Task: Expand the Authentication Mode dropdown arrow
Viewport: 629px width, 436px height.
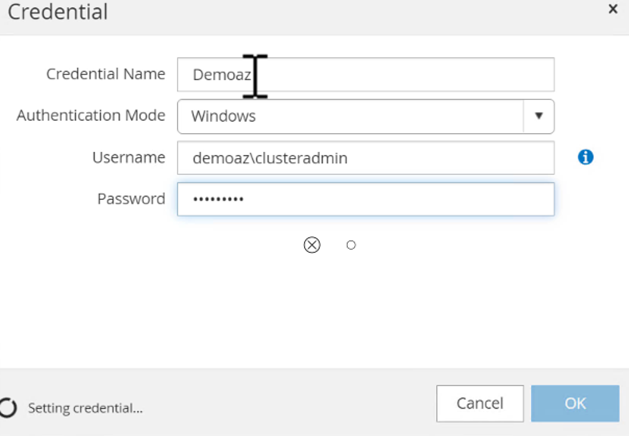Action: 539,116
